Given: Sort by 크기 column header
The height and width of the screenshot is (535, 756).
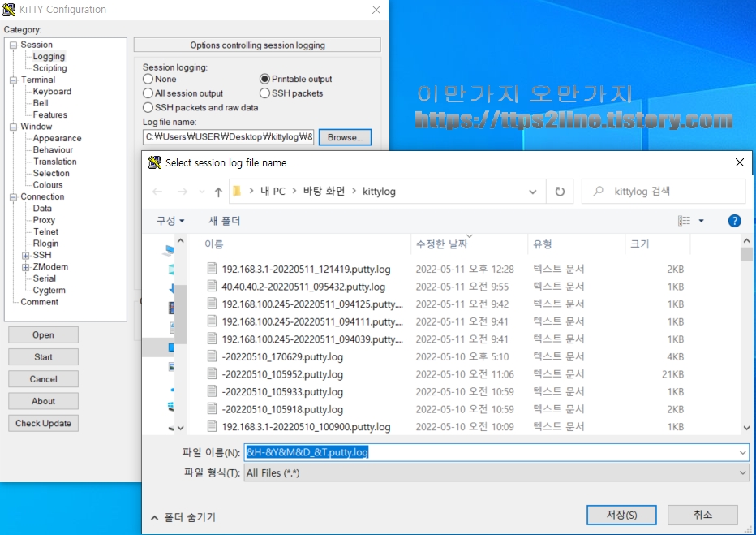Looking at the screenshot, I should (x=640, y=244).
